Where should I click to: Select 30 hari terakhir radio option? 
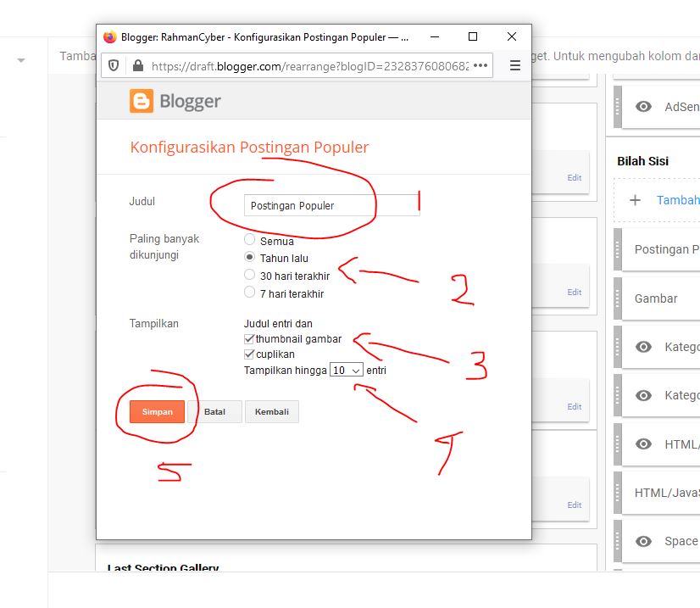[249, 274]
